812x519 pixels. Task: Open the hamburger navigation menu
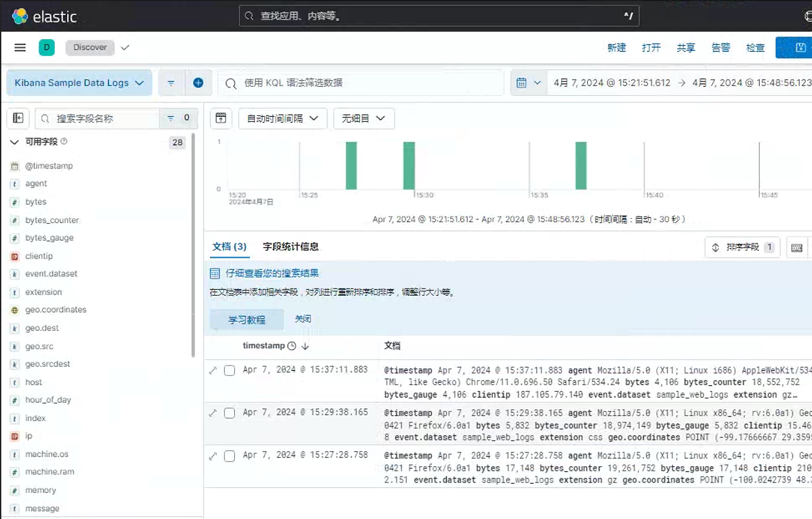[20, 48]
